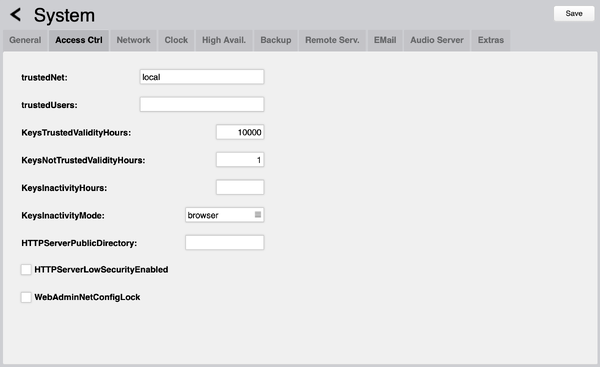Go to the Remote Serv. tab
The height and width of the screenshot is (367, 600).
pos(332,40)
